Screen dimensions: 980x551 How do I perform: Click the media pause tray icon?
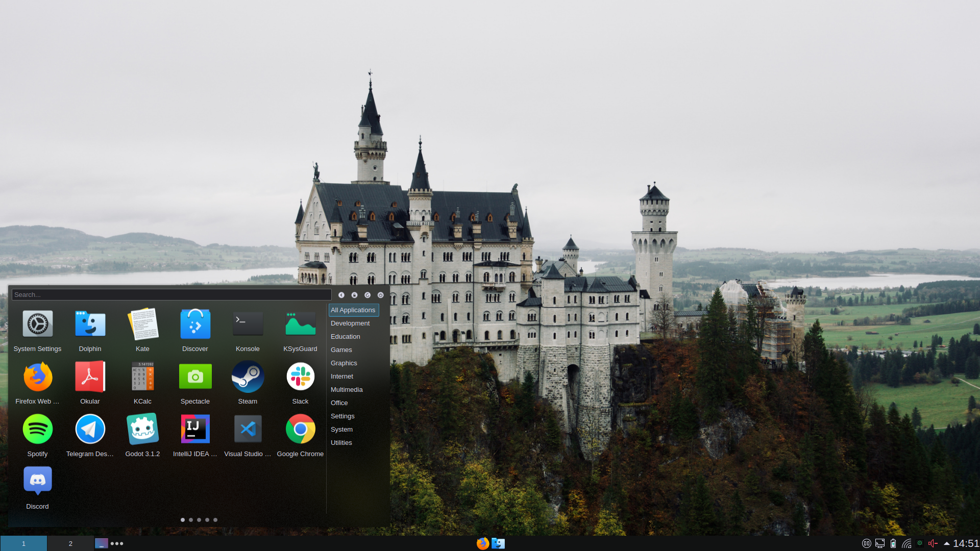tap(867, 543)
